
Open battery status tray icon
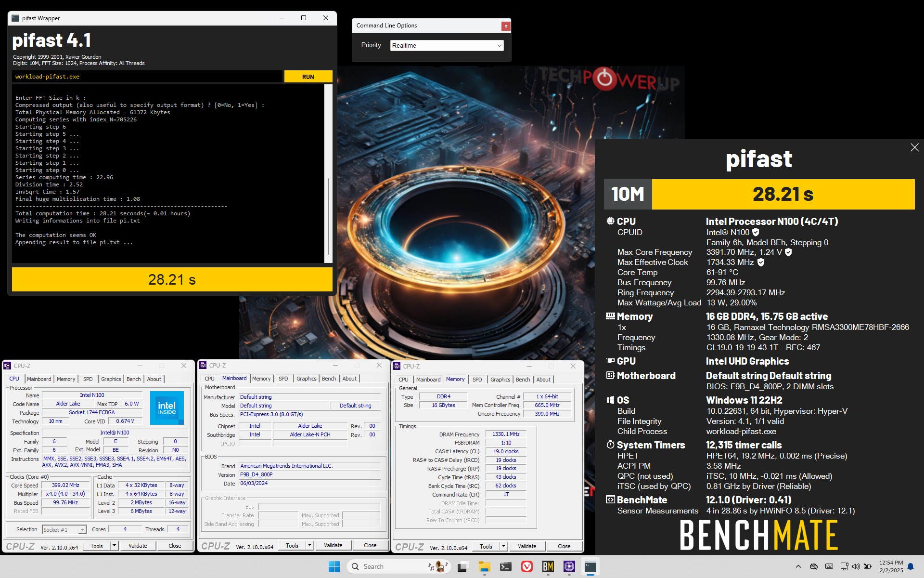coord(868,566)
